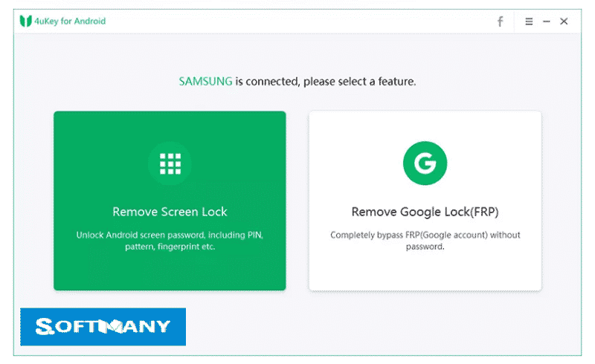Click the Google G circle icon
Screen dimensions: 595x364
pos(425,163)
